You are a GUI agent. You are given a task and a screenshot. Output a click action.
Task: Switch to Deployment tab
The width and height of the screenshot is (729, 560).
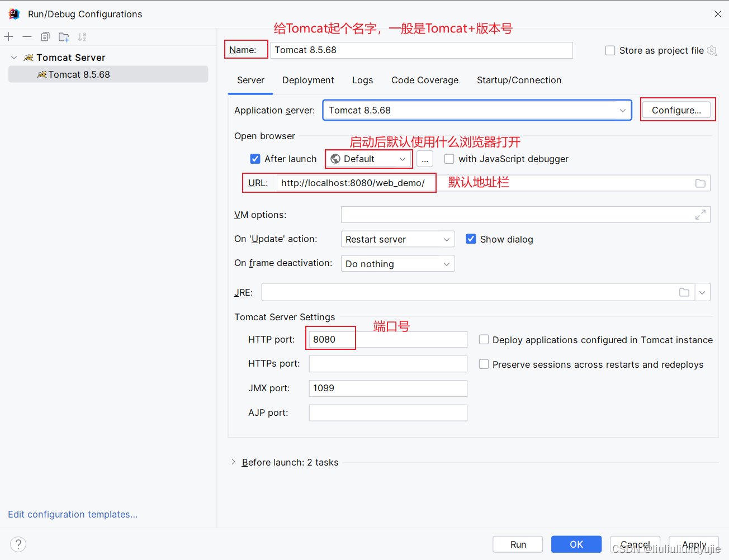(308, 80)
